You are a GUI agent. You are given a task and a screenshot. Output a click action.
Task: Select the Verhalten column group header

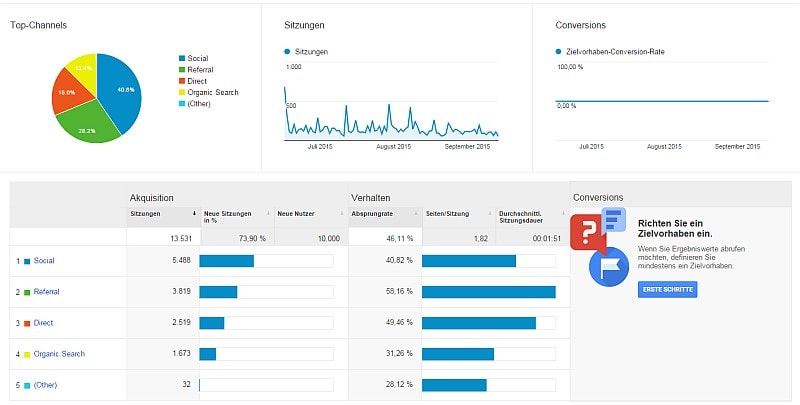point(369,197)
